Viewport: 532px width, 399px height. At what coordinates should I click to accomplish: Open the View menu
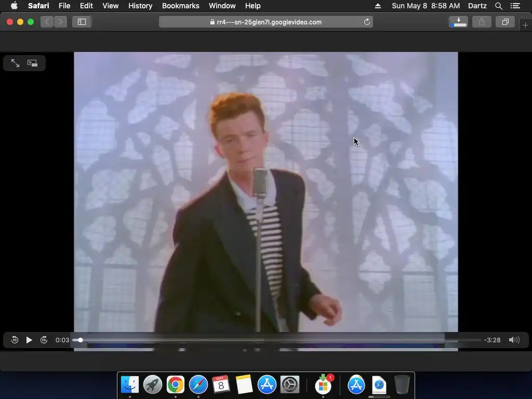click(111, 6)
